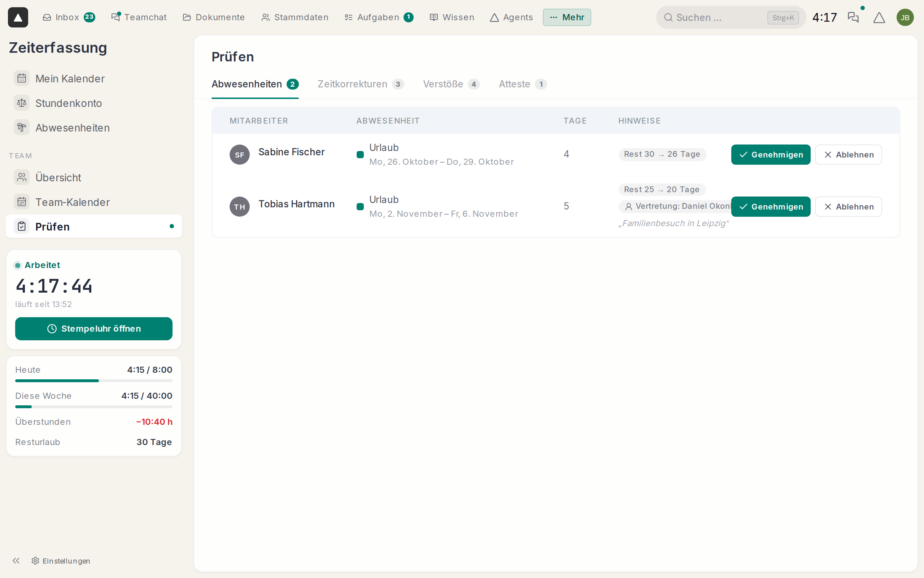Open Stundenkonto in the sidebar
The image size is (924, 578).
93,103
